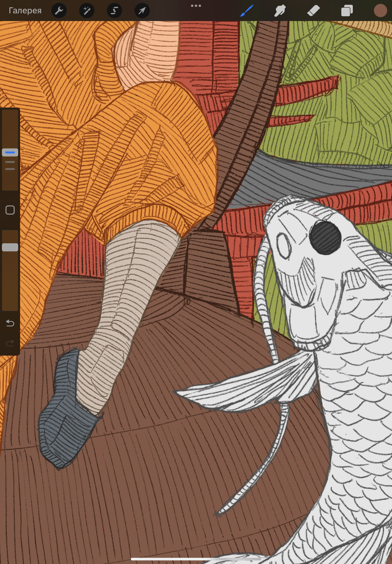Viewport: 392px width, 564px height.
Task: Open the Actions wrench menu
Action: [x=59, y=11]
